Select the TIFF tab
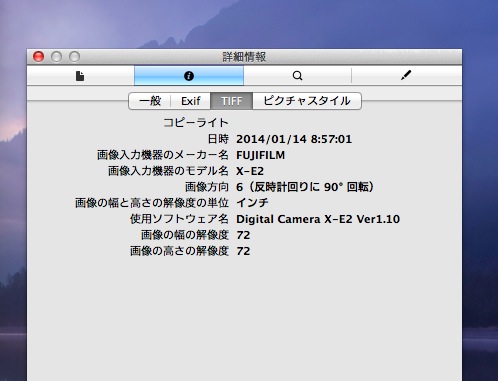498x381 pixels. click(232, 101)
